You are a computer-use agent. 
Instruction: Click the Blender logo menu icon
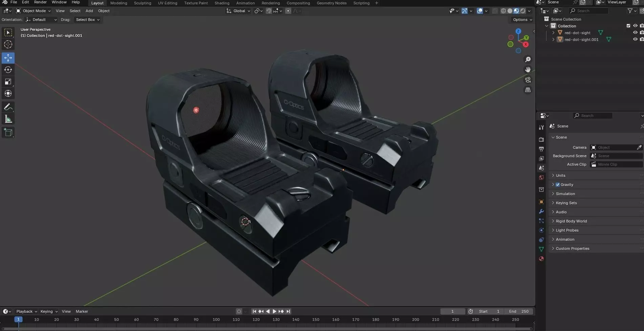pos(5,2)
